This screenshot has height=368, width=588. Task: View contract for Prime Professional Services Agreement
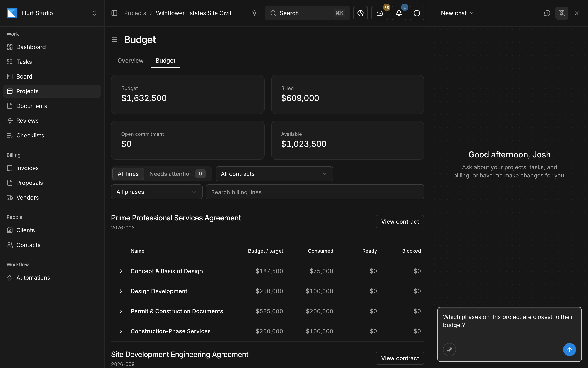click(x=400, y=221)
